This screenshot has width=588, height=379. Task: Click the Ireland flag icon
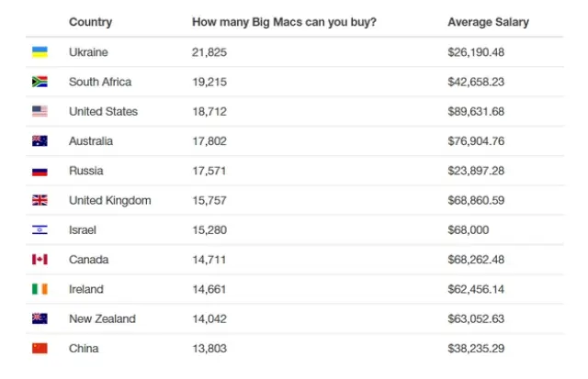tap(40, 289)
